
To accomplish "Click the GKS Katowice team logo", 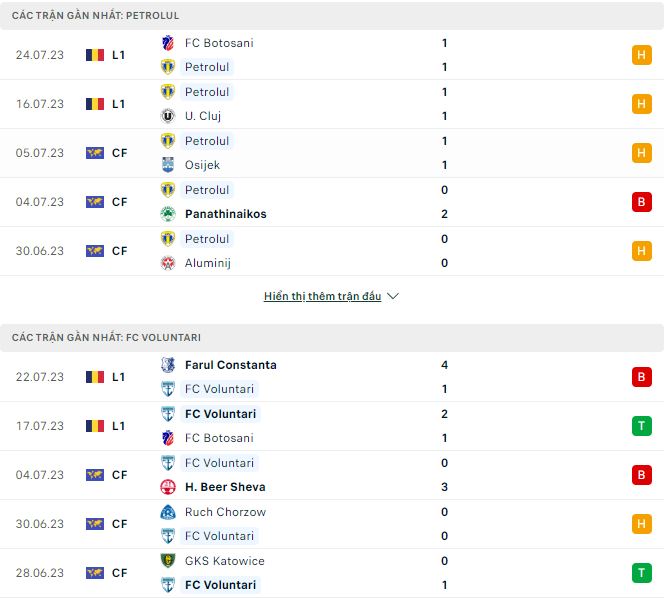I will 167,561.
